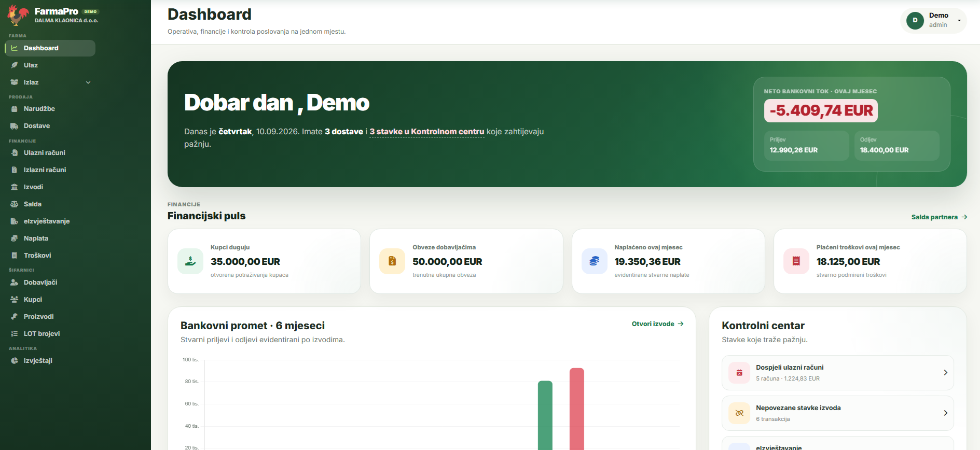Click the Izlazni računi icon
The height and width of the screenshot is (450, 980).
coord(15,170)
